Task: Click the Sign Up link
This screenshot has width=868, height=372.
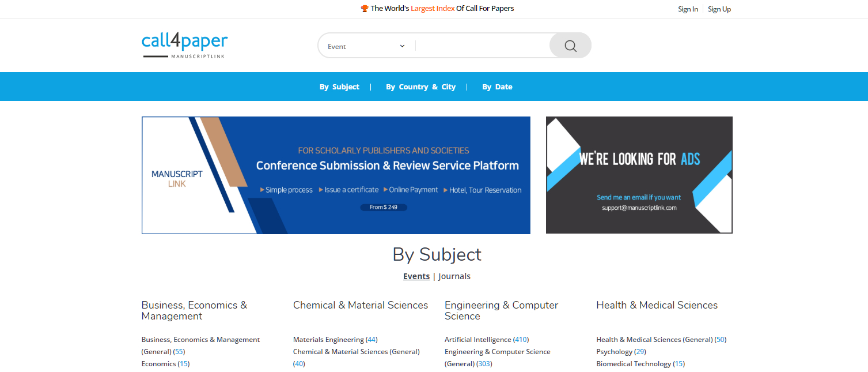Action: [719, 9]
